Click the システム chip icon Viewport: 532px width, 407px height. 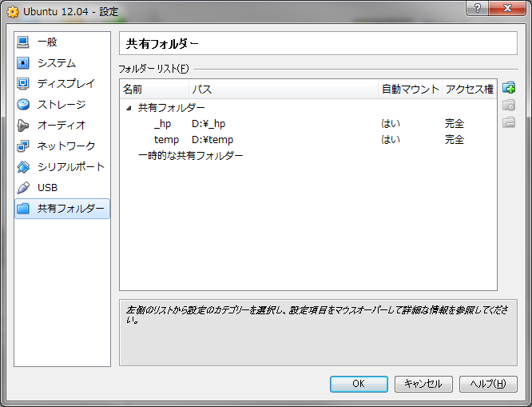point(23,63)
